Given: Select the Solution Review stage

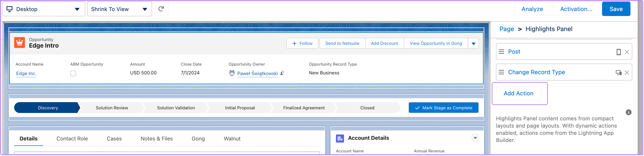Looking at the screenshot, I should [112, 108].
